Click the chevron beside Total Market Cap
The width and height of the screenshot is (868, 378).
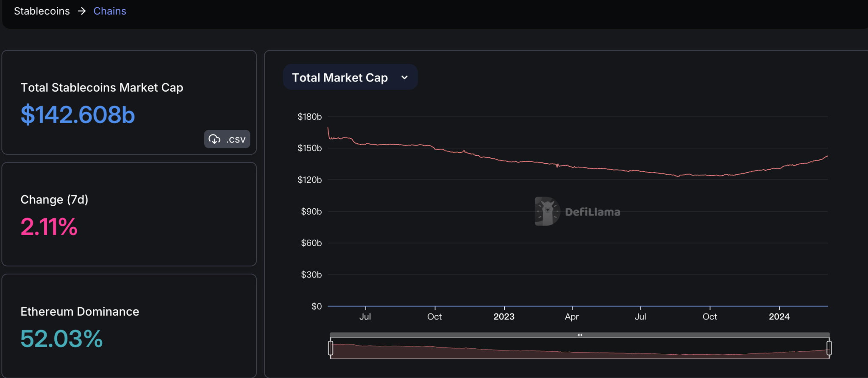pos(404,78)
